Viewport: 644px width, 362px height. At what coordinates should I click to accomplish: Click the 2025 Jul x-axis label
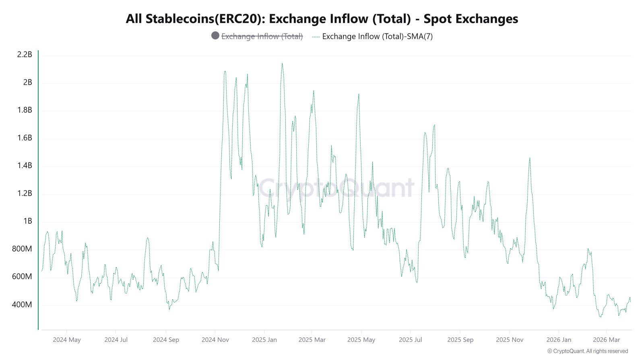[411, 340]
